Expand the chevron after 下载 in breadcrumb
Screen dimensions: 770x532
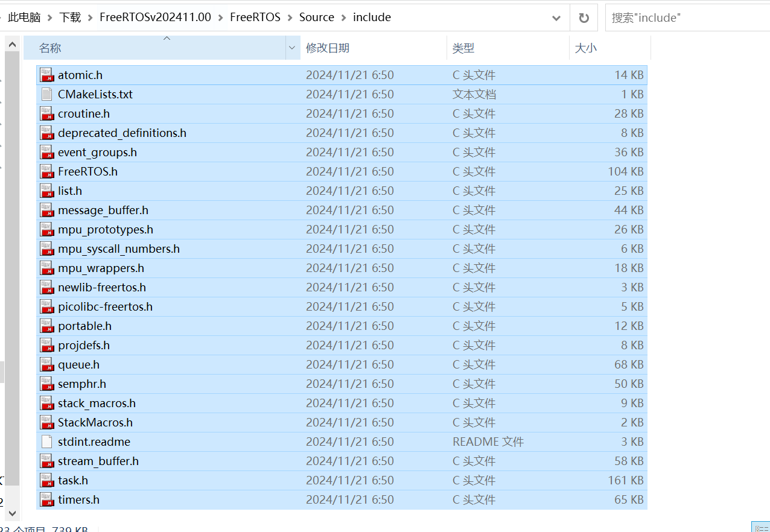tap(91, 17)
